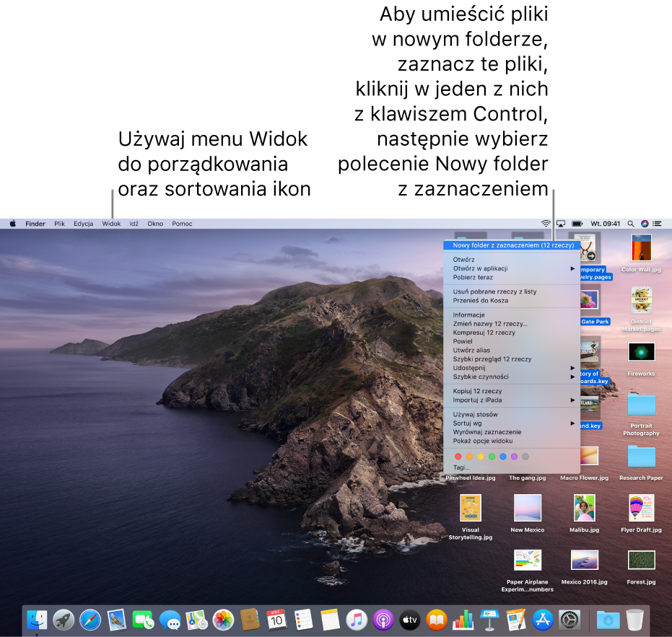This screenshot has height=637, width=672.
Task: Open Calendar app showing 10
Action: (276, 620)
